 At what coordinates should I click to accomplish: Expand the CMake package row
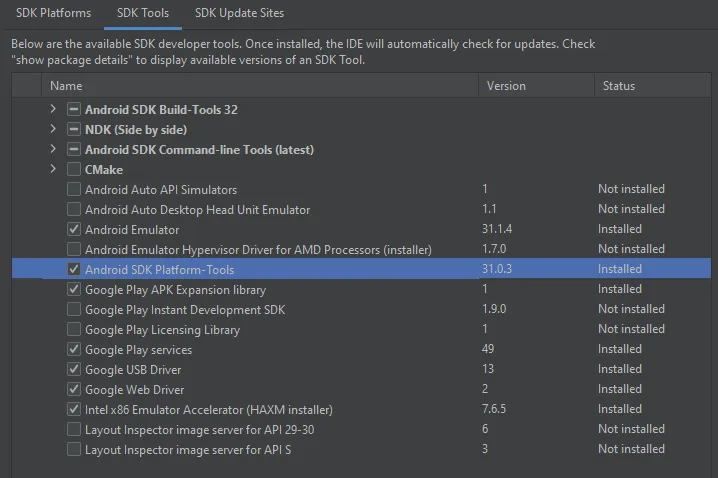(x=53, y=169)
